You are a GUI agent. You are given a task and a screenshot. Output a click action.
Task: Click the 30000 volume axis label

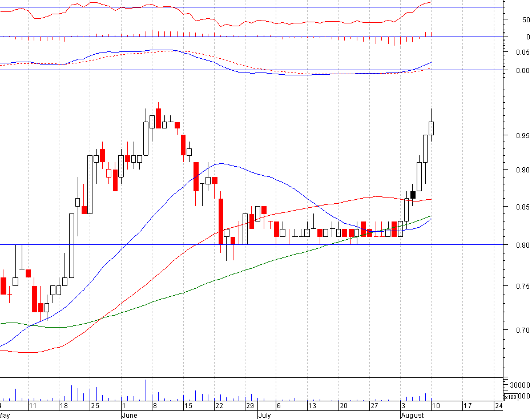click(x=520, y=385)
